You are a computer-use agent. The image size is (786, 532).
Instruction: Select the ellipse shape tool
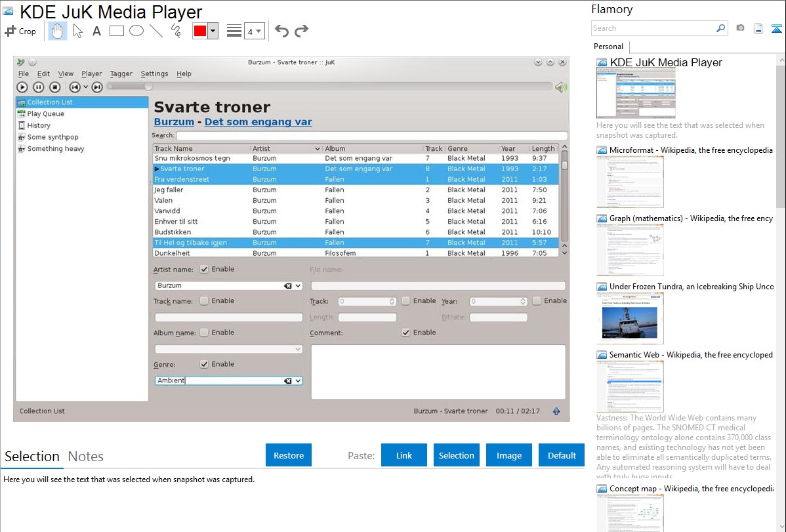(x=136, y=31)
